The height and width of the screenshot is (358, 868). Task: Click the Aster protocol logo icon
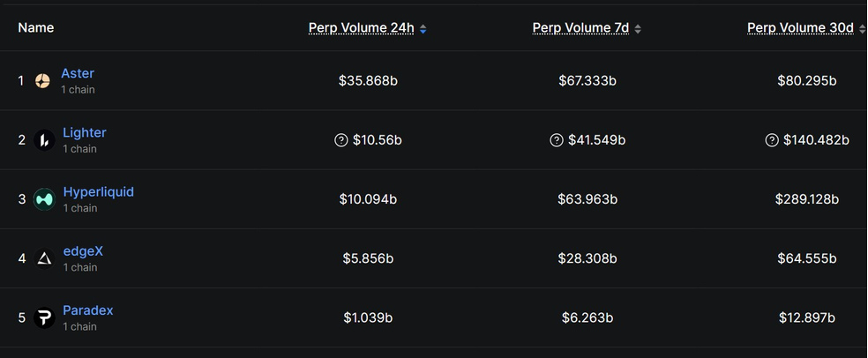pos(42,81)
